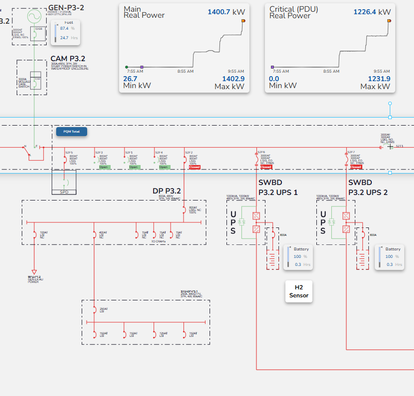Toggle the Closed breaker above UPS 2
Image resolution: width=414 pixels, height=396 pixels.
(356, 167)
